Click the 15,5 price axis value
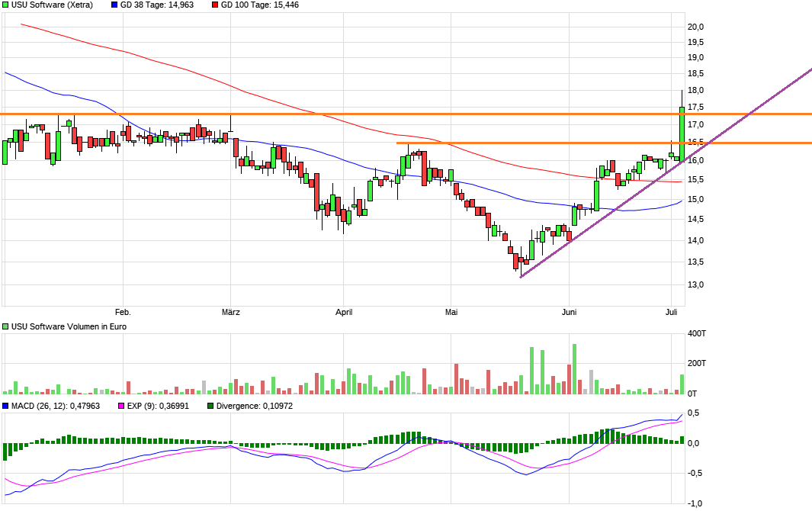This screenshot has height=511, width=812. tap(695, 180)
